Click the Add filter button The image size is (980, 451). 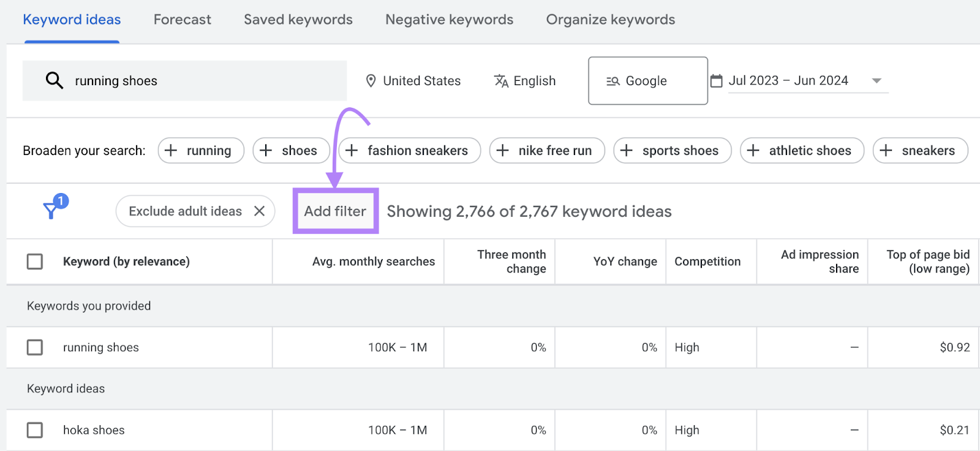pyautogui.click(x=335, y=211)
